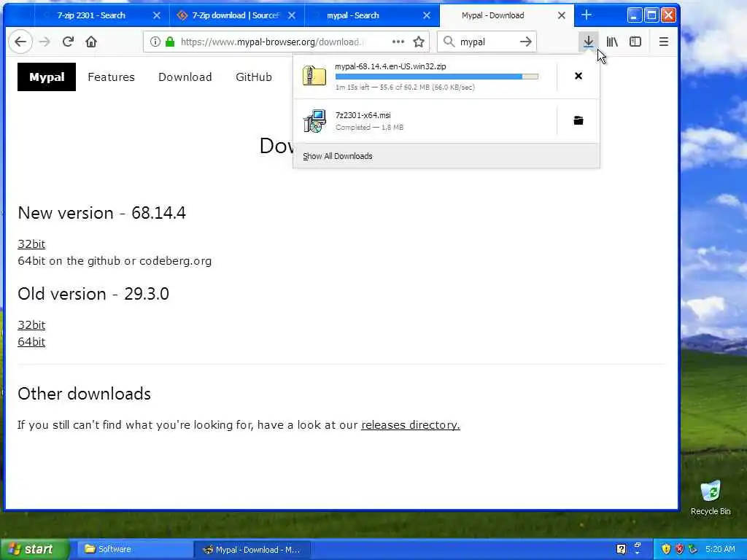Click the 7z2301-x64.msi filename

[363, 115]
